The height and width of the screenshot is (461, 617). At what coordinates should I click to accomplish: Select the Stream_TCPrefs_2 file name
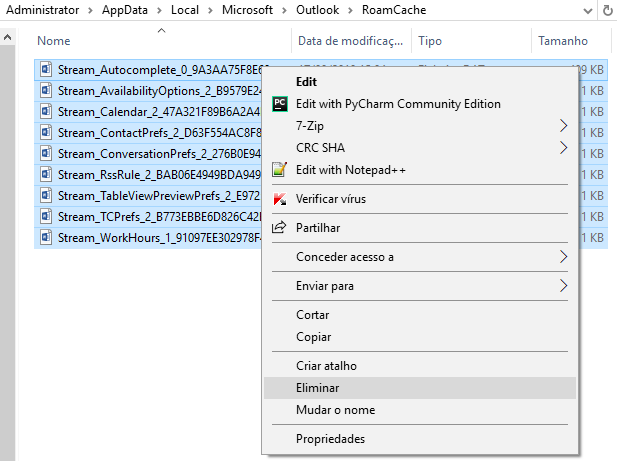pyautogui.click(x=159, y=217)
